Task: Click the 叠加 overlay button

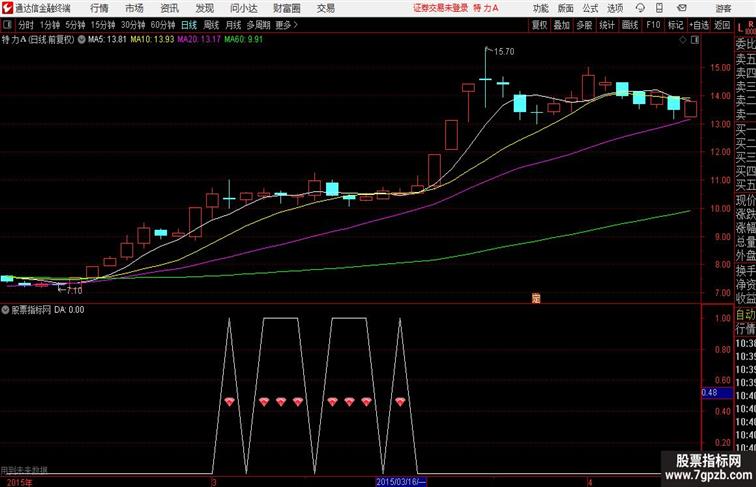Action: click(562, 25)
